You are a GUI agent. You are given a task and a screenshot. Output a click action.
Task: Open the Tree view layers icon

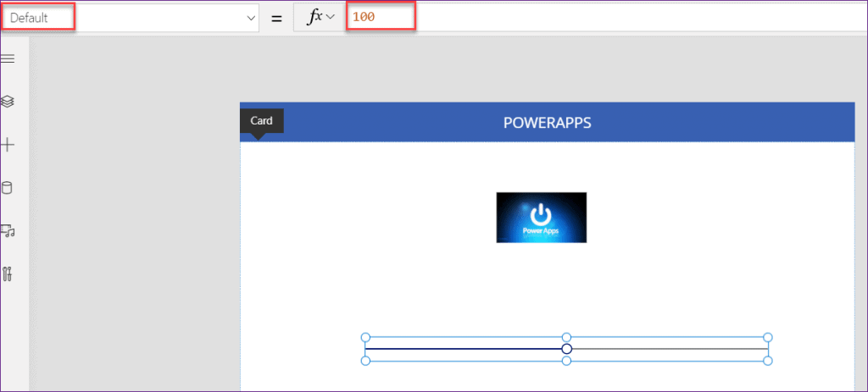pos(7,102)
